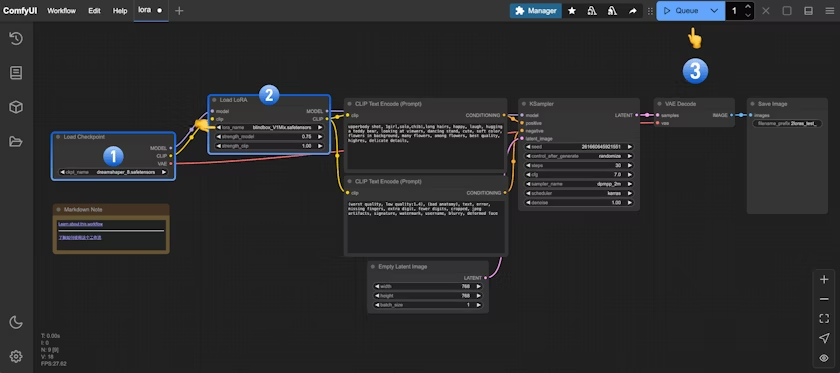The height and width of the screenshot is (373, 840).
Task: Toggle dark theme with the moon icon
Action: (x=16, y=322)
